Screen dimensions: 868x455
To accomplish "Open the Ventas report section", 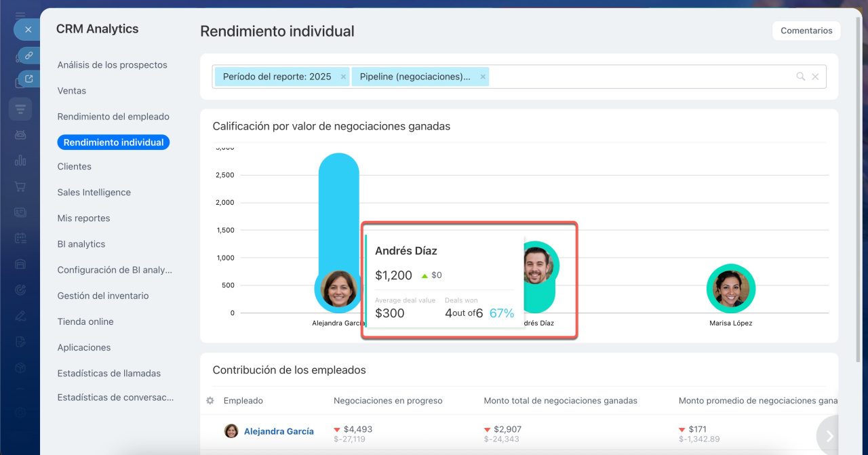I will 72,91.
